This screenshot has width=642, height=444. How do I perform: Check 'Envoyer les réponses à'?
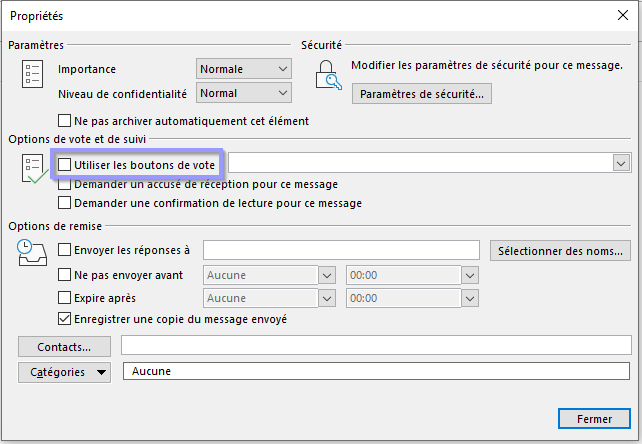point(64,250)
